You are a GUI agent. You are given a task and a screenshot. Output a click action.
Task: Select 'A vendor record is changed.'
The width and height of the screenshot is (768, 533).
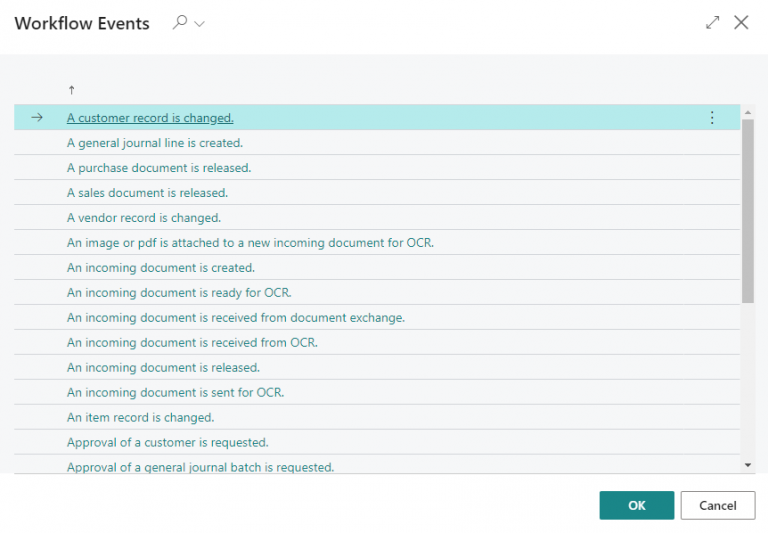(144, 218)
